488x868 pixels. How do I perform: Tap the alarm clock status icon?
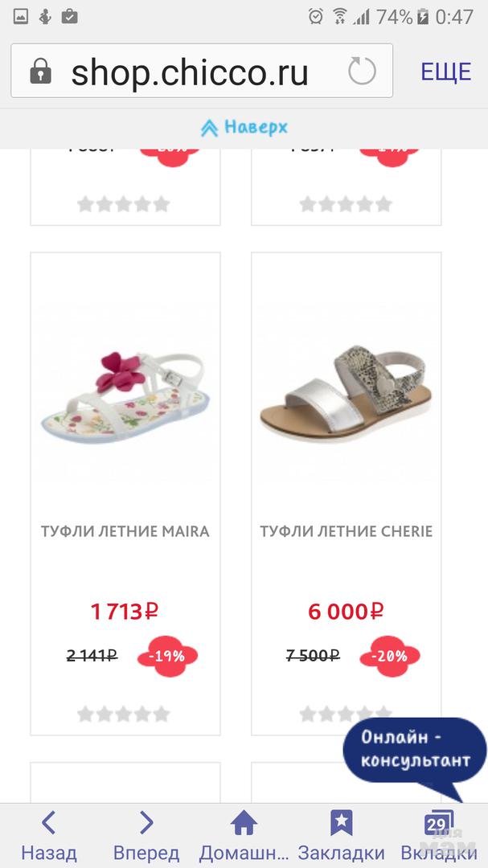coord(316,16)
